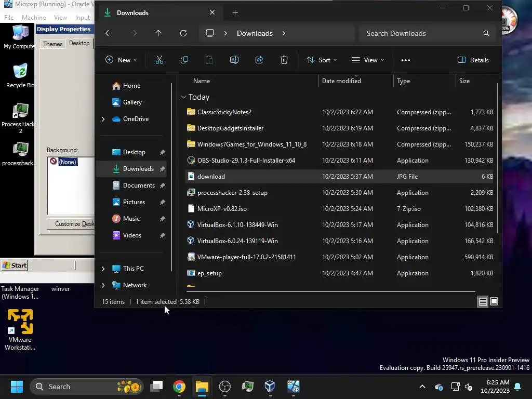Select VMware-player-full-17.0.2-21581411 file

tap(246, 257)
